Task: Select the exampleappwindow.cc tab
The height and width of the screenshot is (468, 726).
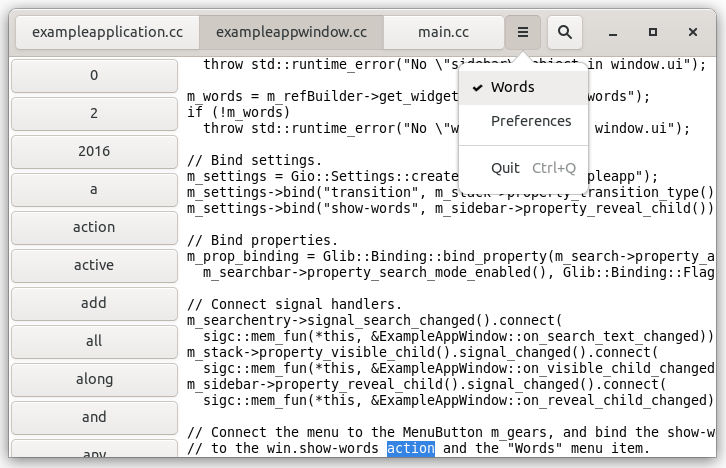Action: pos(291,32)
